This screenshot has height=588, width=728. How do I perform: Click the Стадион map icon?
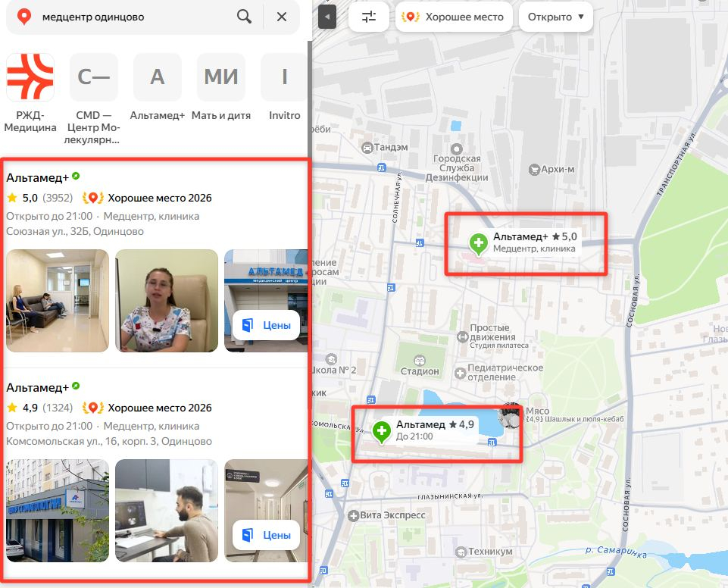[420, 360]
